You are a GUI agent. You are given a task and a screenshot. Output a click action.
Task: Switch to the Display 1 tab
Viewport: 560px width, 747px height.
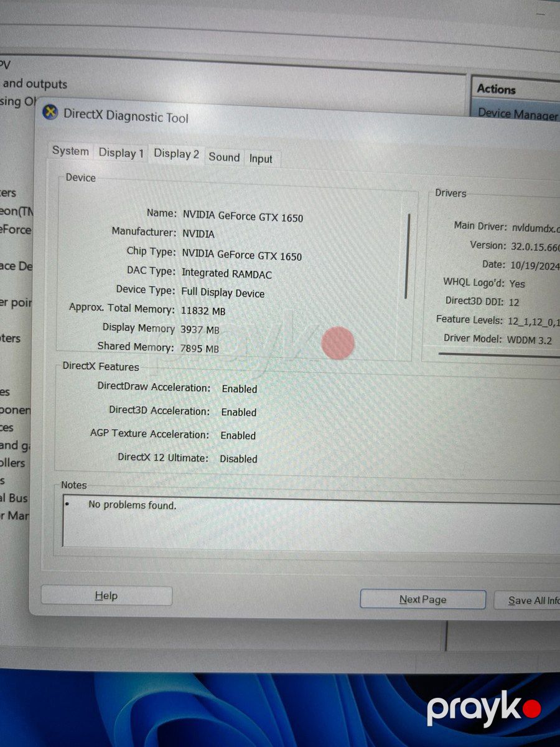click(x=121, y=153)
